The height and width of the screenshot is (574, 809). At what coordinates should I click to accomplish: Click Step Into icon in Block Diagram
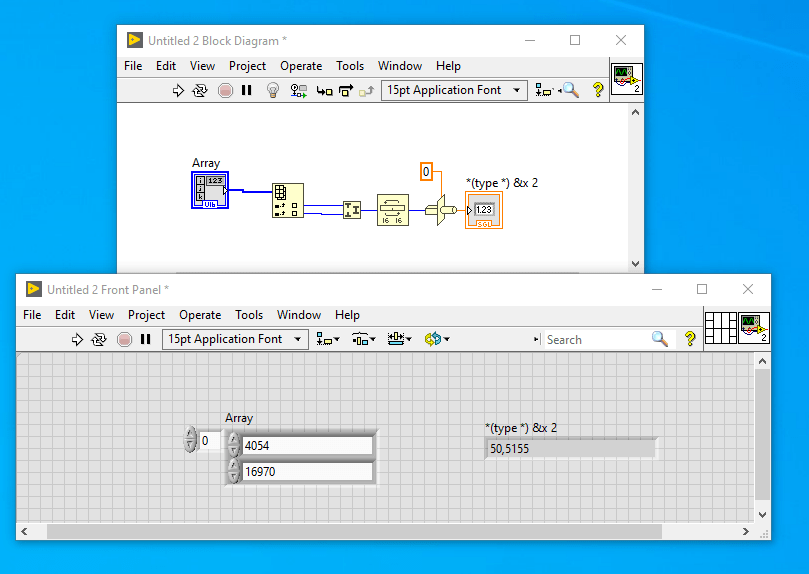click(x=325, y=91)
